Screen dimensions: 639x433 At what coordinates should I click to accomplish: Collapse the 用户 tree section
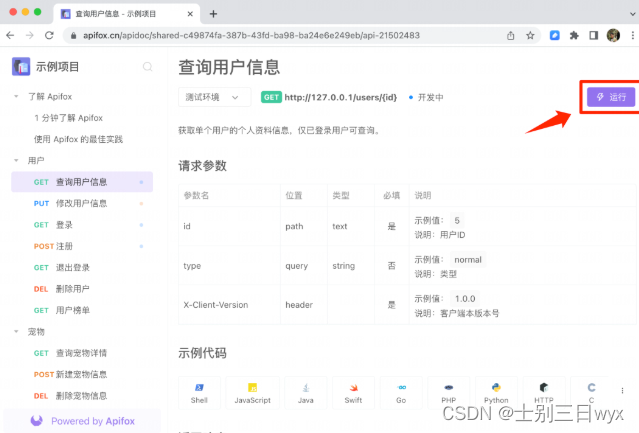tap(16, 160)
